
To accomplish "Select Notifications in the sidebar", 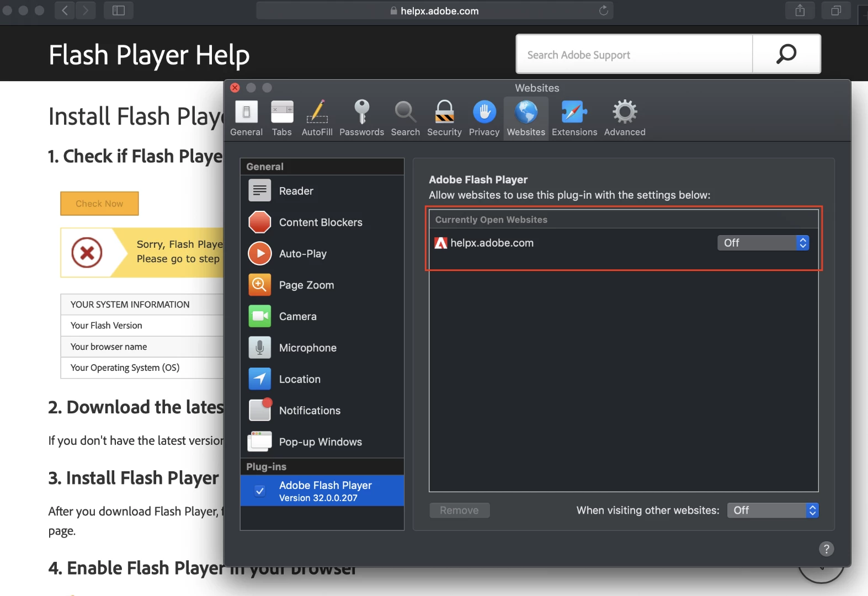I will click(322, 411).
